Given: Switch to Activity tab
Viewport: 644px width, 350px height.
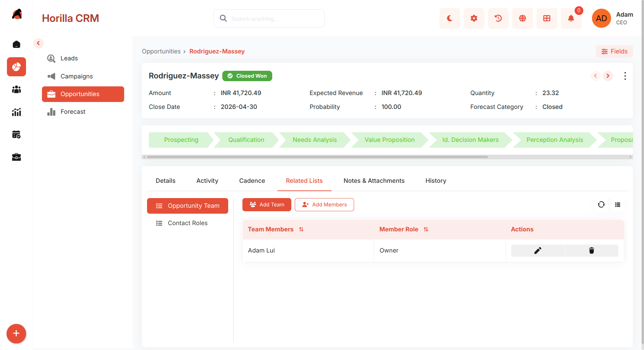Looking at the screenshot, I should pyautogui.click(x=207, y=181).
